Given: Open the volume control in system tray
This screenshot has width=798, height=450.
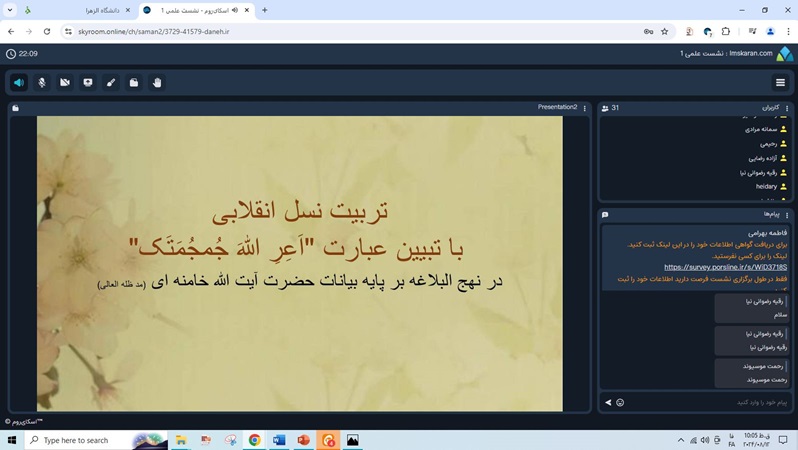Looking at the screenshot, I should pos(705,440).
